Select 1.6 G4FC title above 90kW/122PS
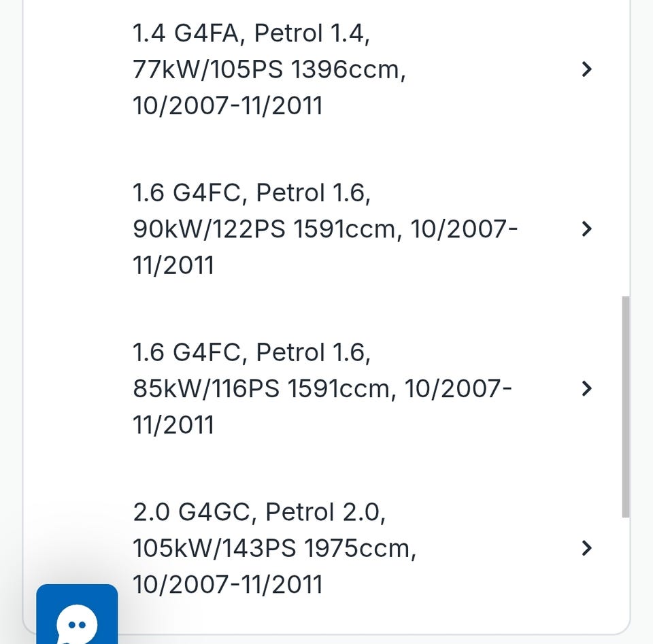Screen dimensions: 653x644 252,192
